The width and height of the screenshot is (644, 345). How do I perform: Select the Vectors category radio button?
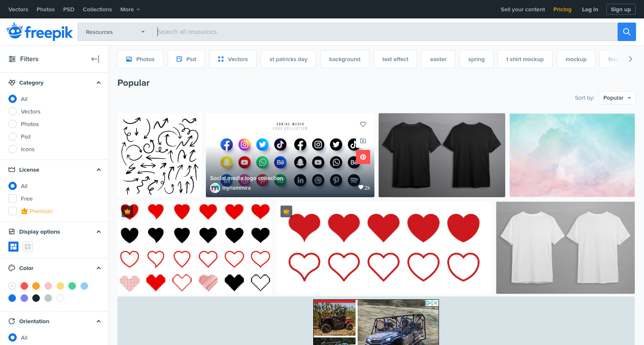pyautogui.click(x=13, y=111)
